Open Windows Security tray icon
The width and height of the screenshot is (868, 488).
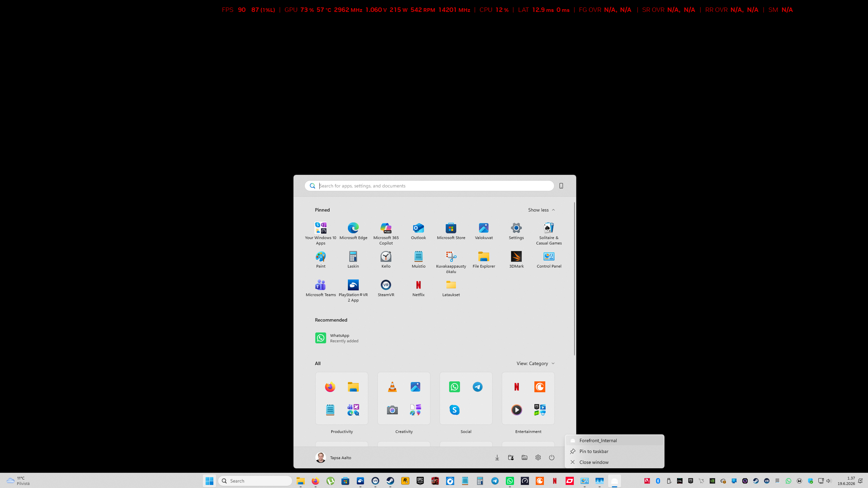tap(810, 481)
